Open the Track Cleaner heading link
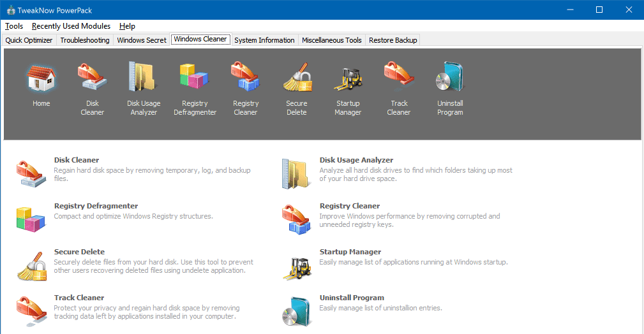 [79, 298]
